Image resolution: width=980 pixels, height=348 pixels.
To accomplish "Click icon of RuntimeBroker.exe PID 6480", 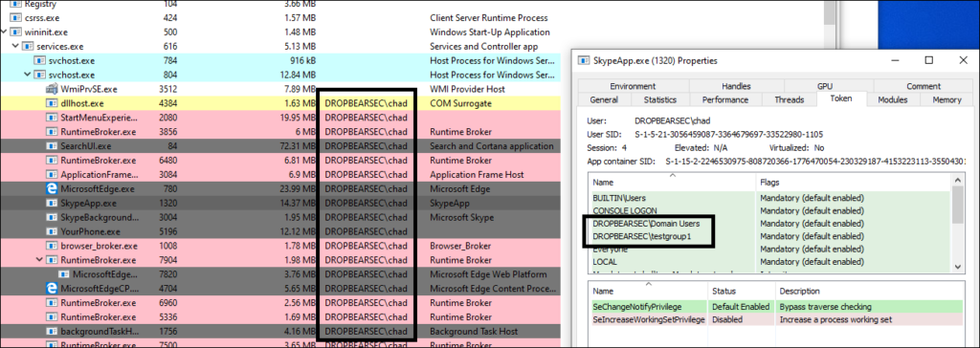I will (x=52, y=160).
